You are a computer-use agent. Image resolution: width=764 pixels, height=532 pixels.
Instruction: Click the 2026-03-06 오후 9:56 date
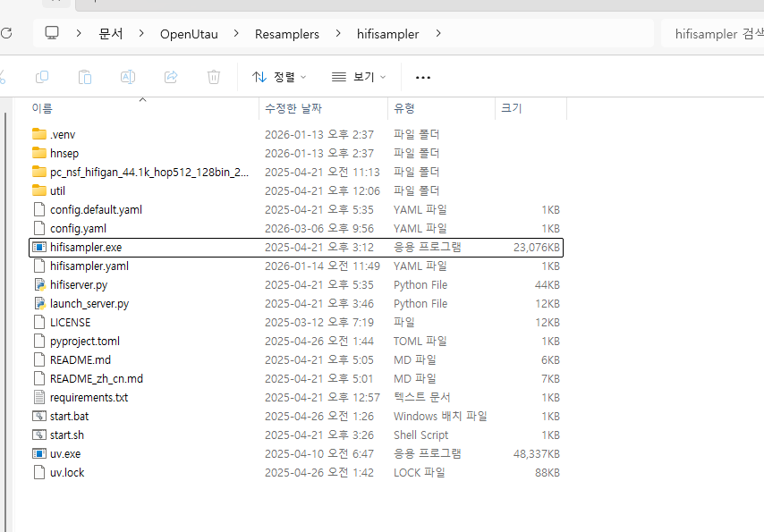click(319, 228)
